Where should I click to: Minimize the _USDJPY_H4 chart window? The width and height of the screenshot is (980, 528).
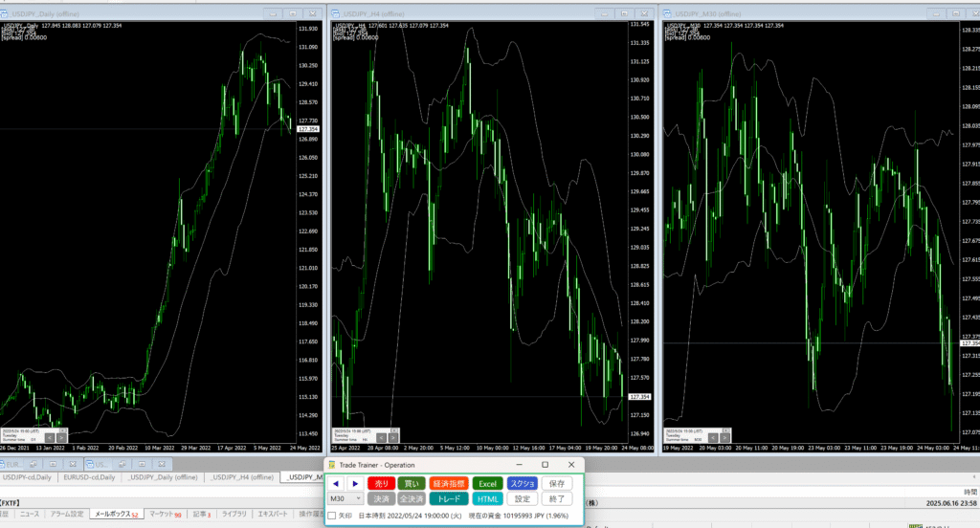(x=605, y=13)
